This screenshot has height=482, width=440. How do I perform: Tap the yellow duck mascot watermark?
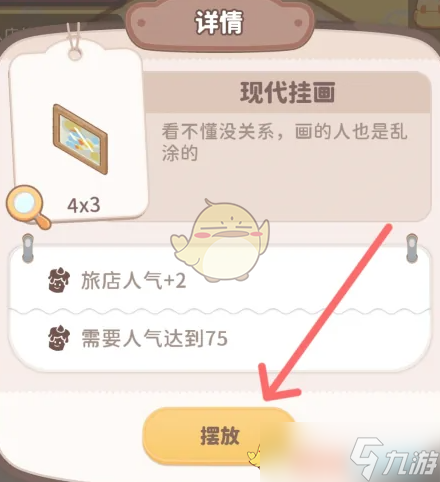point(220,241)
